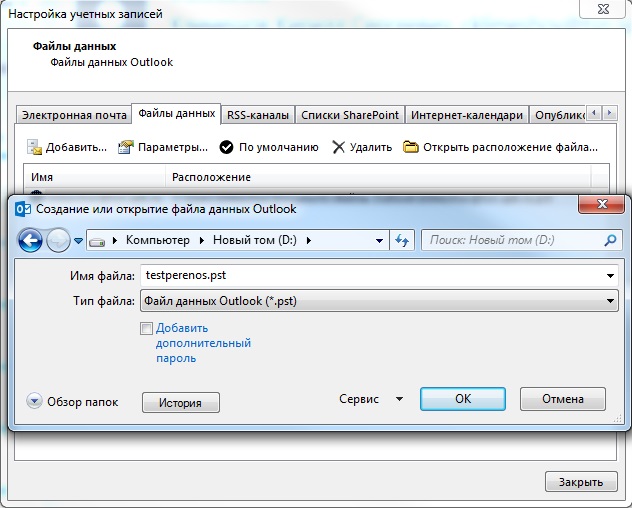Expand arrow after Новый том (D:) breadcrumb

309,241
